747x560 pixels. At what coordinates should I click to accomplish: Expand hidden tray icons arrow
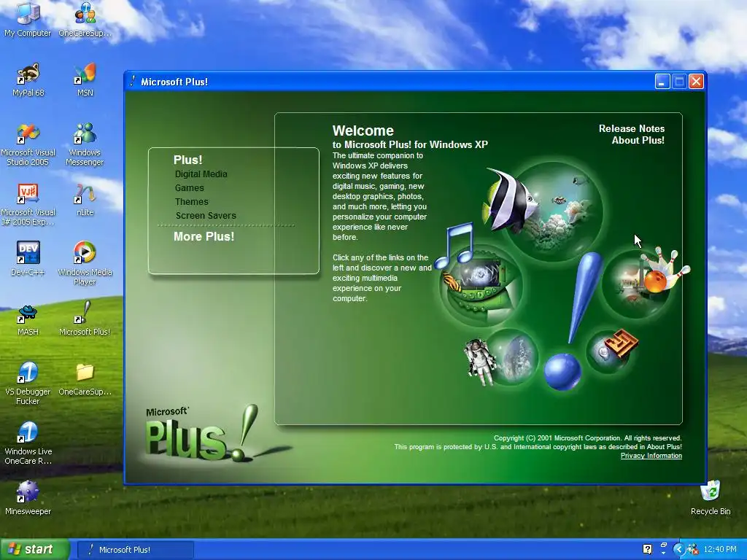(680, 550)
